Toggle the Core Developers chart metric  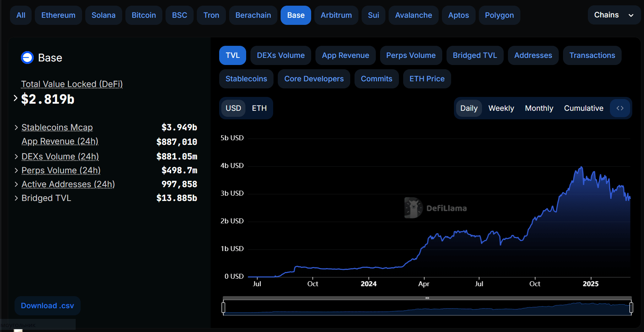(314, 79)
